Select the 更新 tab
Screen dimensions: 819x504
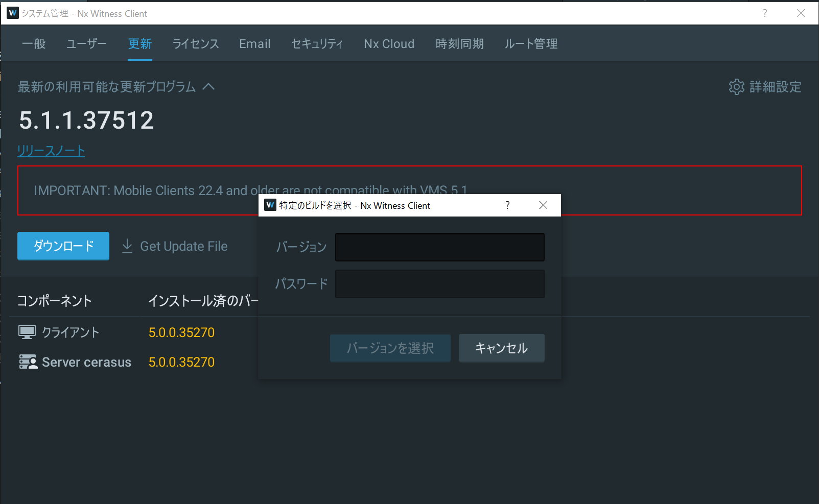[x=140, y=44]
